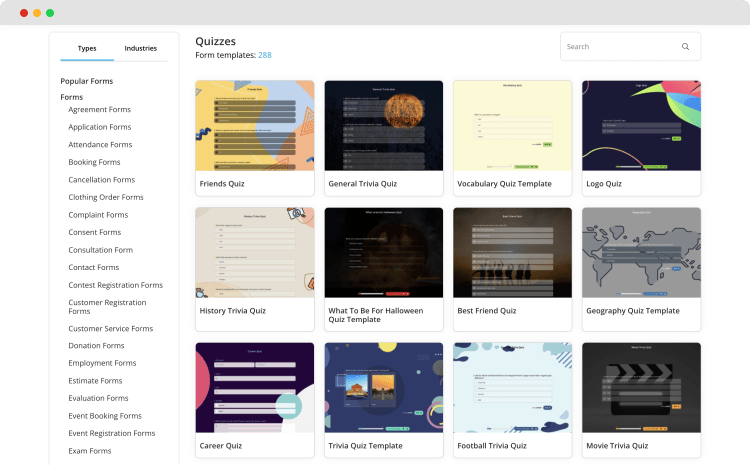Click the Trivia Quiz Template title
Viewport: 750px width, 465px height.
(x=365, y=445)
